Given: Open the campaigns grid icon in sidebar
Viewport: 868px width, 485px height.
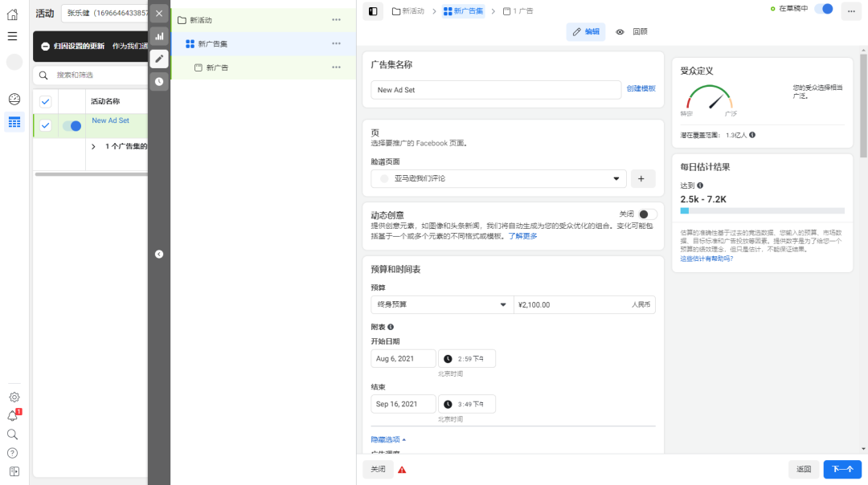Looking at the screenshot, I should pos(12,122).
